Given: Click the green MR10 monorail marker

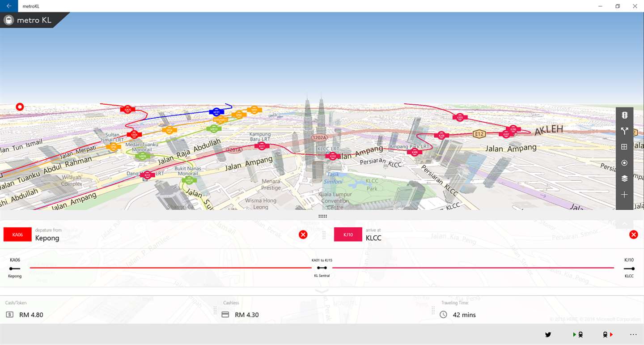Looking at the screenshot, I should (214, 129).
